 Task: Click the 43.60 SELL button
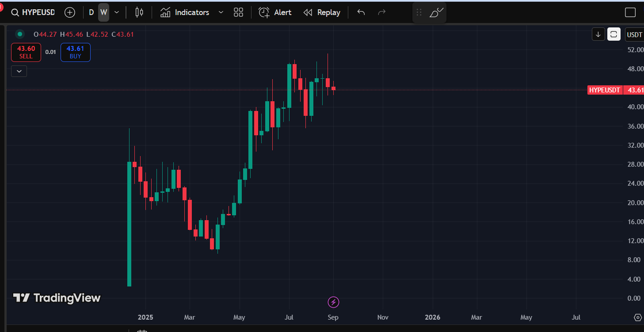(26, 52)
